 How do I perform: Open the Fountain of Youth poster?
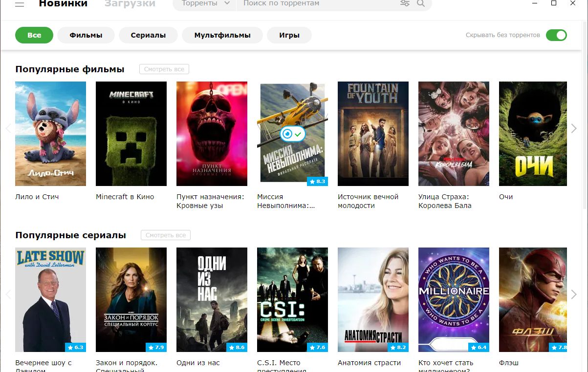373,134
